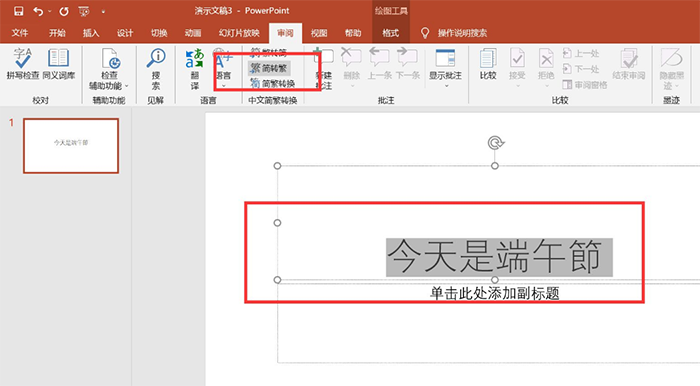The image size is (700, 386).
Task: Open the 同义词库 thesaurus
Action: pos(58,64)
